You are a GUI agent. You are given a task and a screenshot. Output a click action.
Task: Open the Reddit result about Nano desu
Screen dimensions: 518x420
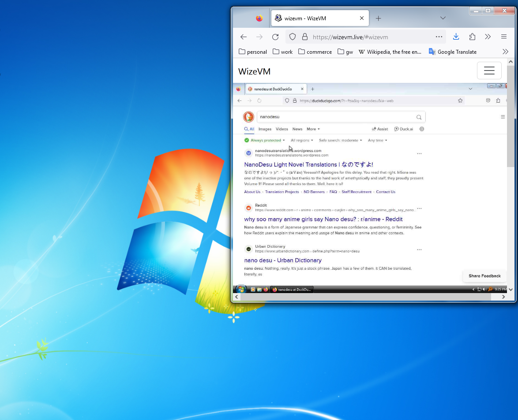click(323, 219)
